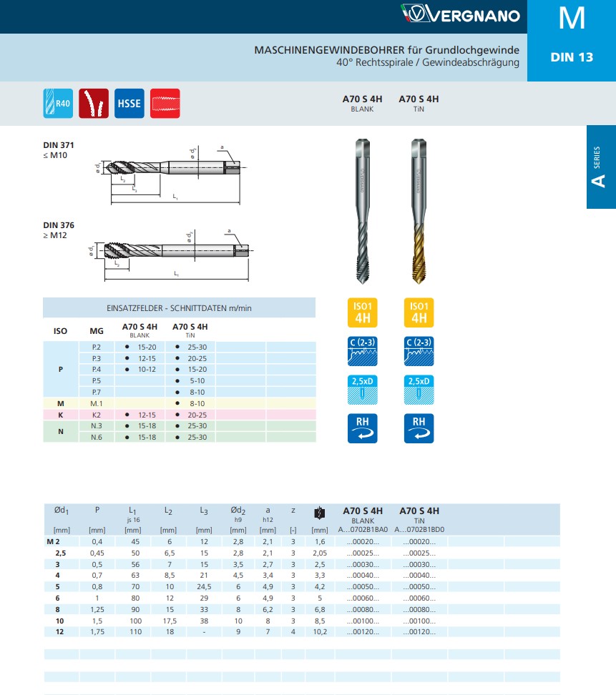Image resolution: width=616 pixels, height=695 pixels.
Task: Click the BLANK tap product image
Action: tap(363, 211)
